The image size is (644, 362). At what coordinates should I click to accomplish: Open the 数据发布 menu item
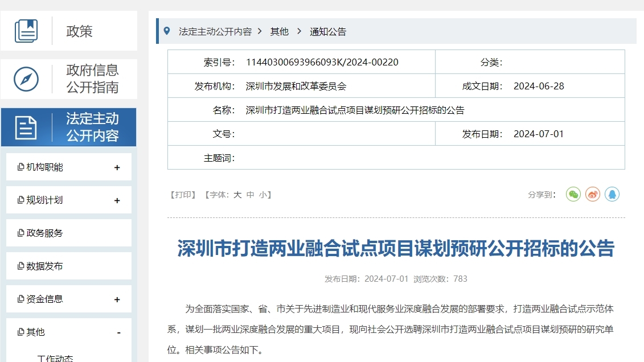[x=44, y=266]
